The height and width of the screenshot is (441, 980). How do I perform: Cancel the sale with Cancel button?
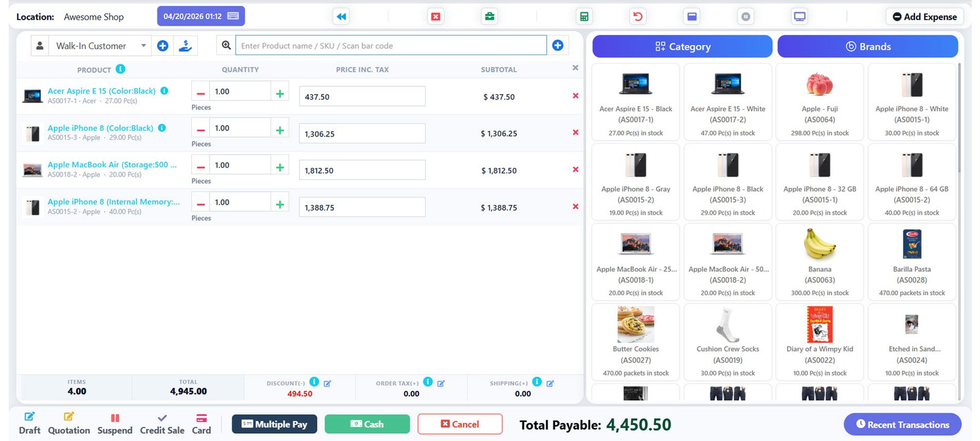coord(460,424)
